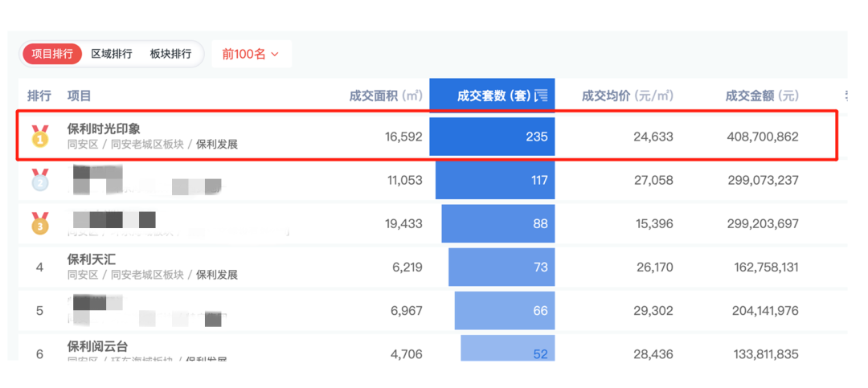Viewport: 868px width, 388px height.
Task: Sort by 成交面积 column header
Action: [385, 96]
